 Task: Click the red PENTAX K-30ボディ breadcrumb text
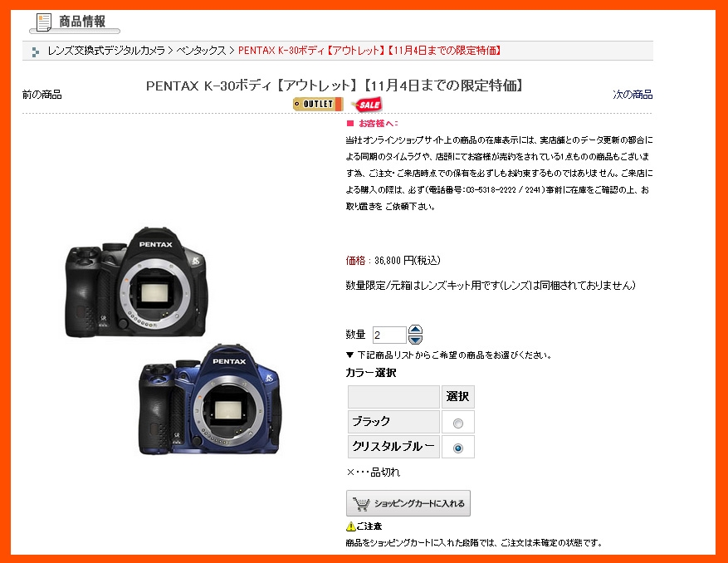[369, 51]
